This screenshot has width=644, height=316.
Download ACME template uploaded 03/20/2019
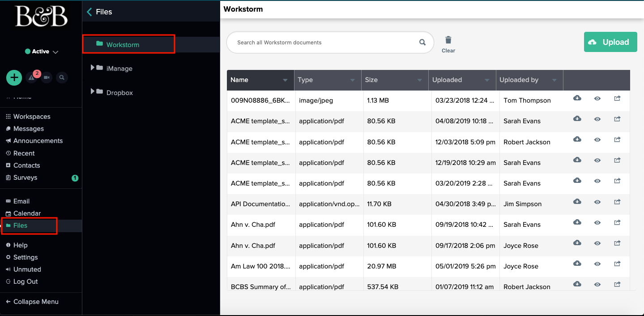coord(577,181)
